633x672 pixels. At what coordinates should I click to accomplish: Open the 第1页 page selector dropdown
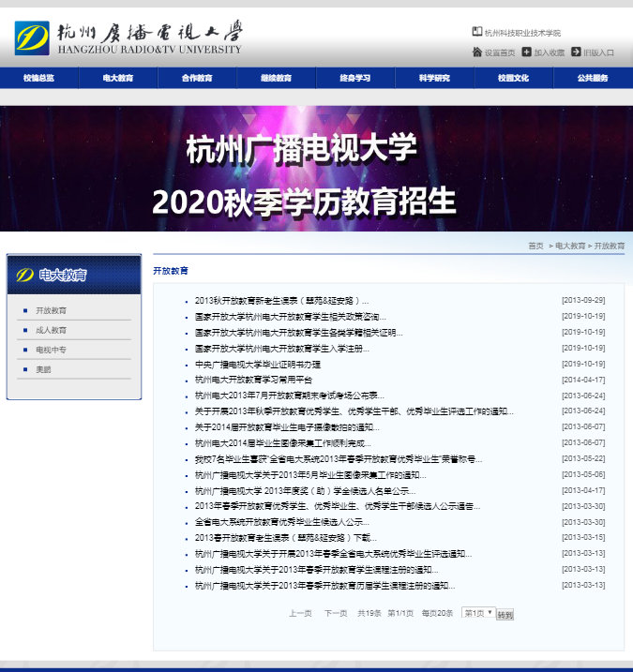coord(478,613)
